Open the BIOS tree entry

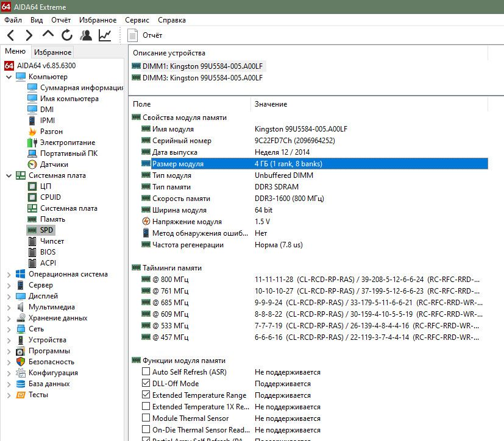(48, 252)
